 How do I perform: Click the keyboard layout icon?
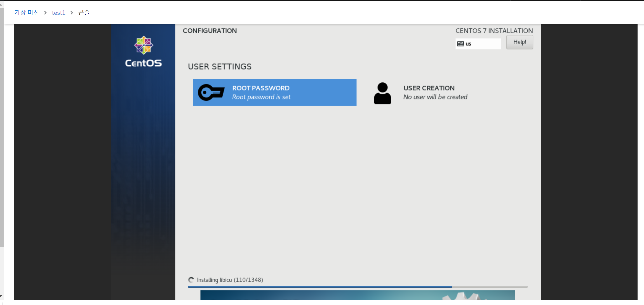(460, 44)
